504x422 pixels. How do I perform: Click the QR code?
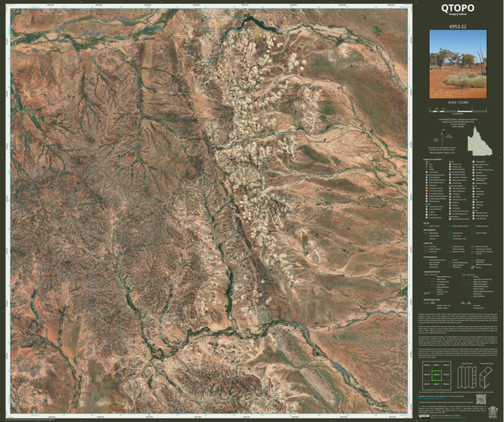coord(481,400)
